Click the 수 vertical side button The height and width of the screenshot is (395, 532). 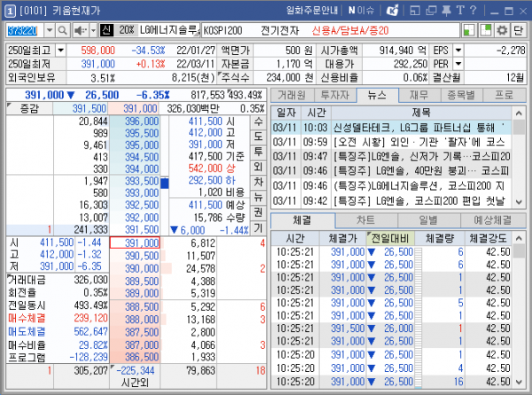point(258,122)
